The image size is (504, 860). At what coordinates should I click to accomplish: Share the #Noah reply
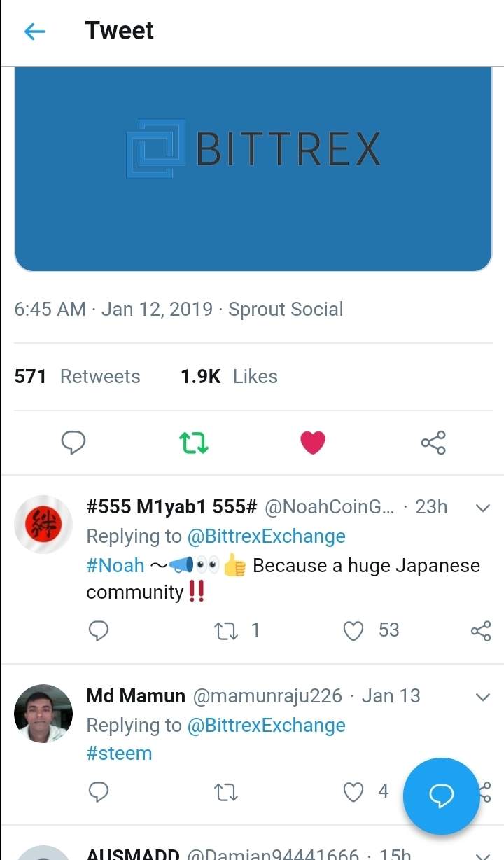coord(481,631)
